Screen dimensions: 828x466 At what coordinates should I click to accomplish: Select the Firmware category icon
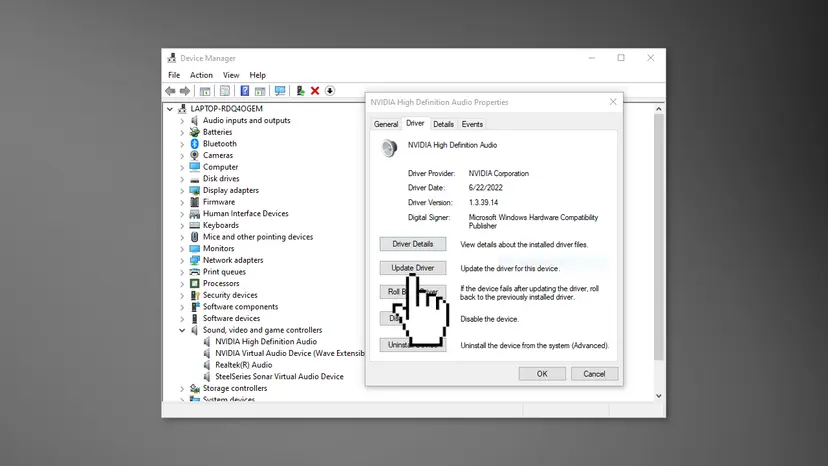(194, 202)
